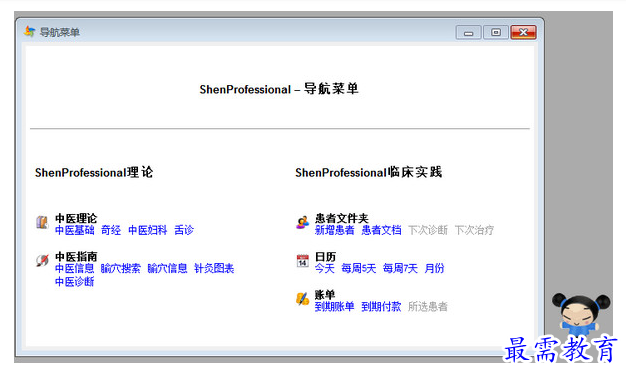Image resolution: width=626 pixels, height=381 pixels.
Task: Maximize the 导航菜单 window
Action: (x=495, y=33)
